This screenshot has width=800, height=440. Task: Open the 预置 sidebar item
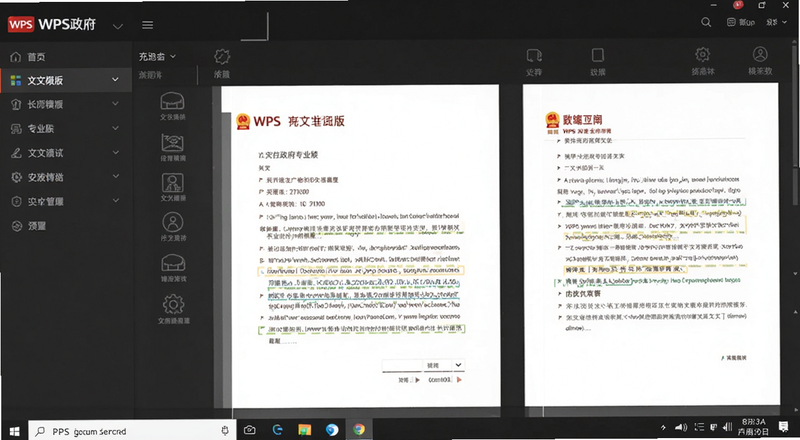29,226
